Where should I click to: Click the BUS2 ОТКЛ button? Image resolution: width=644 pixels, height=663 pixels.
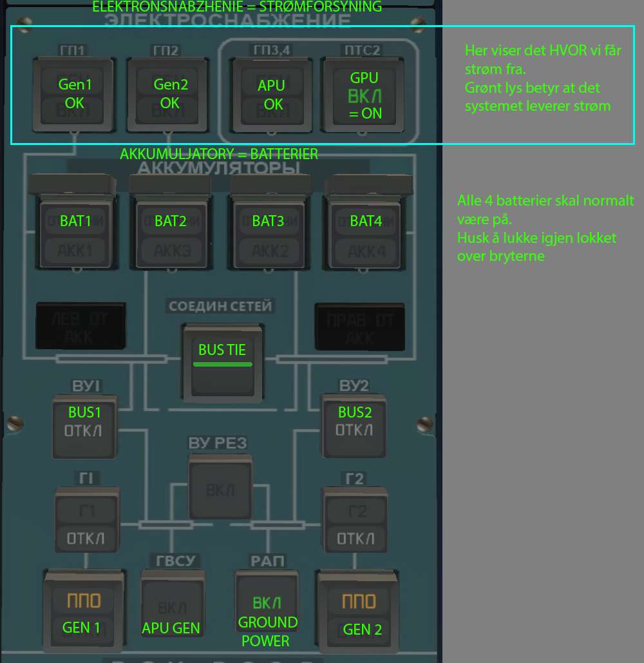[354, 425]
